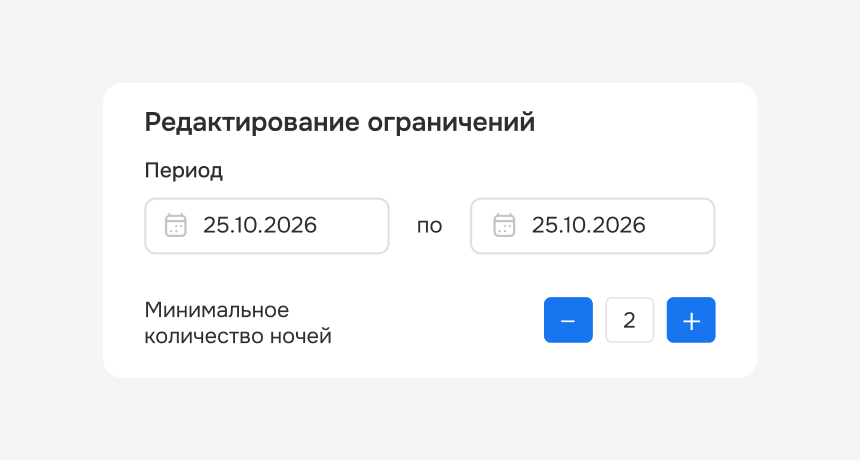Screen dimensions: 860x460
Task: Click the blue minus button beside the 2
Action: tap(568, 320)
